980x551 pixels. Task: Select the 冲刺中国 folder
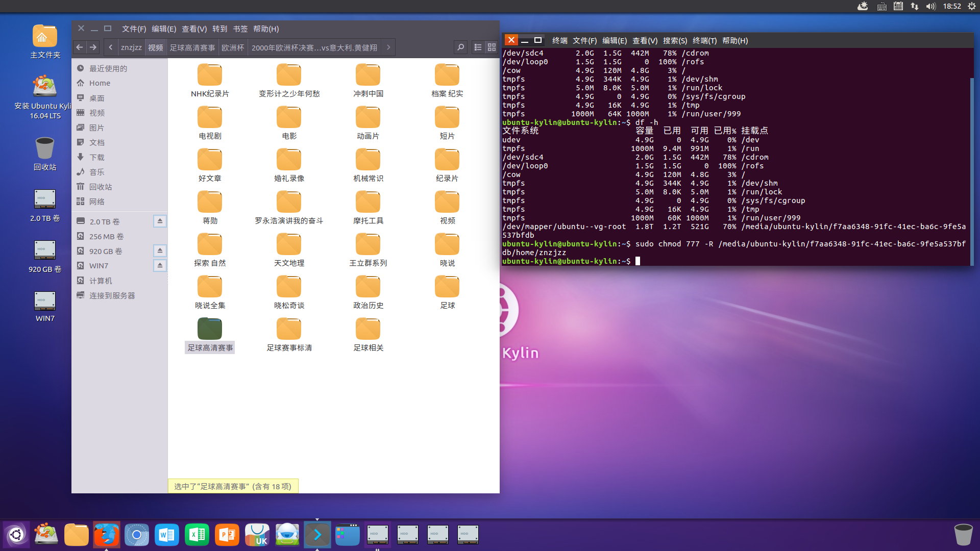click(x=368, y=81)
